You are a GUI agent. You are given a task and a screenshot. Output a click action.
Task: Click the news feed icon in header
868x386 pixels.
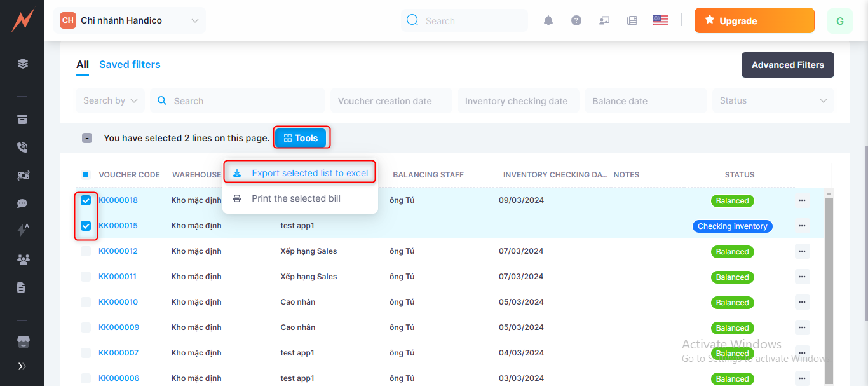tap(632, 20)
